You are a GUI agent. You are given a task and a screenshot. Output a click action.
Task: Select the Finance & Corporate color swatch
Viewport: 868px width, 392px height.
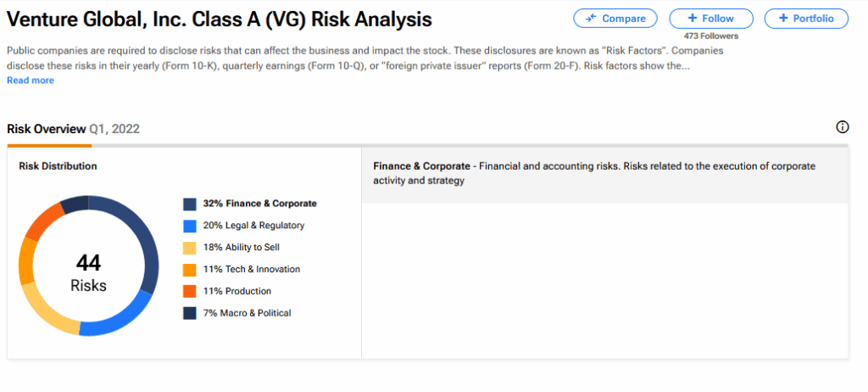pos(190,204)
